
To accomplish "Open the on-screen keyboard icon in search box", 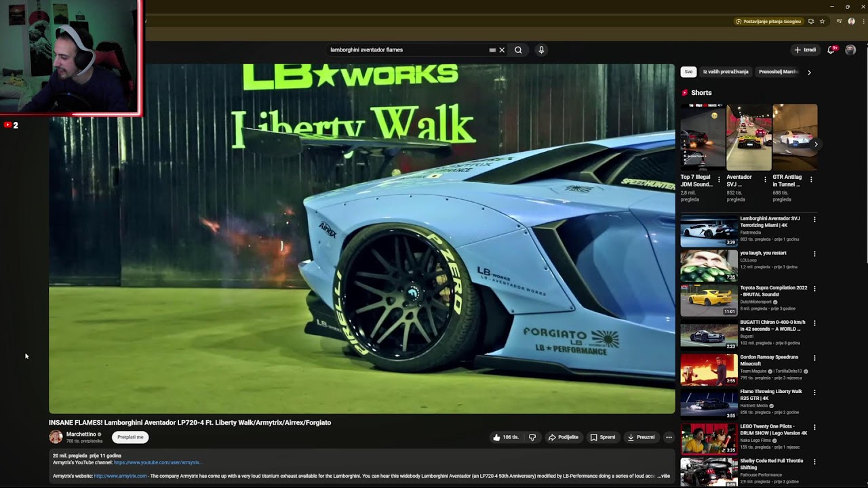I will [x=492, y=49].
